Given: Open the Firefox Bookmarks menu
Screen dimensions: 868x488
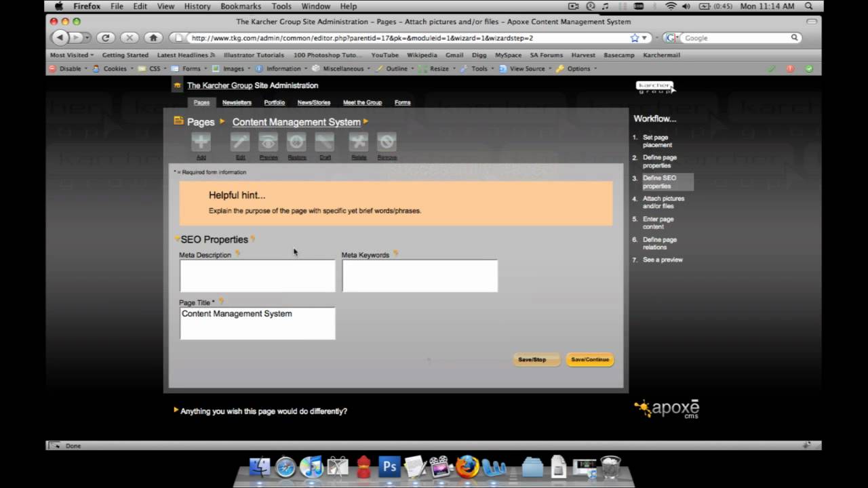Looking at the screenshot, I should tap(241, 6).
